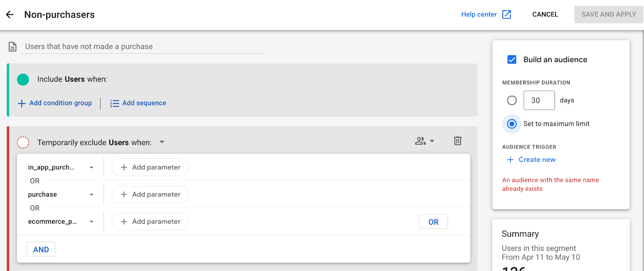Expand the Temporarily exclude Users dropdown arrow
The width and height of the screenshot is (644, 271).
tap(162, 142)
